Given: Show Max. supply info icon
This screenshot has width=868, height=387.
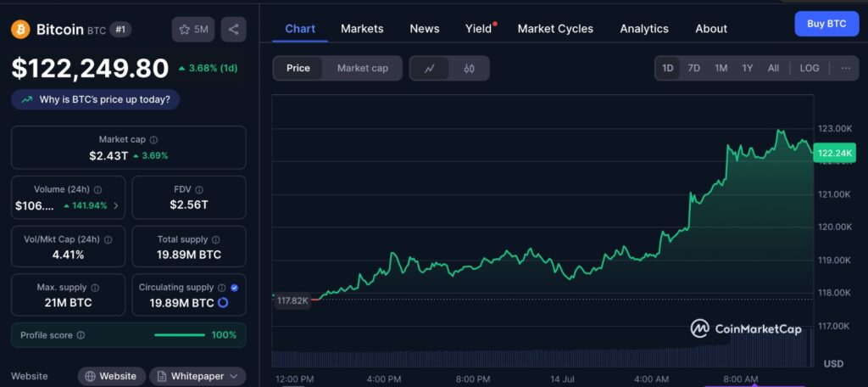Looking at the screenshot, I should click(95, 288).
